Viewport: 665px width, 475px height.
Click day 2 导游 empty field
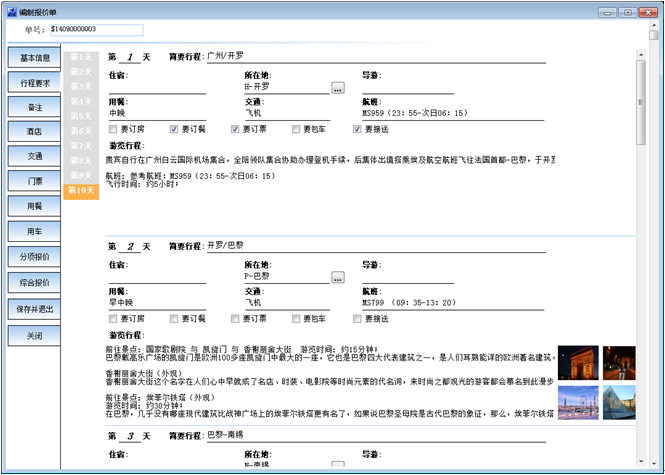click(408, 277)
